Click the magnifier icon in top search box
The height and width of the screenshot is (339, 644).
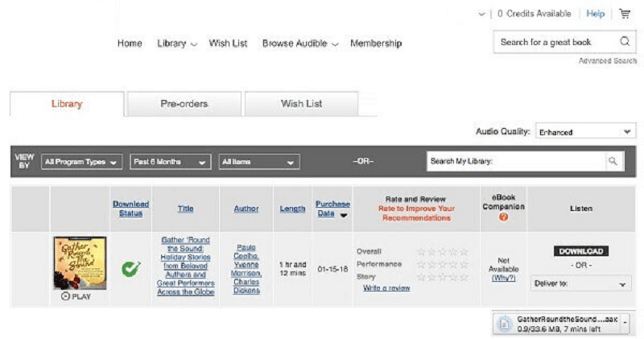point(625,42)
